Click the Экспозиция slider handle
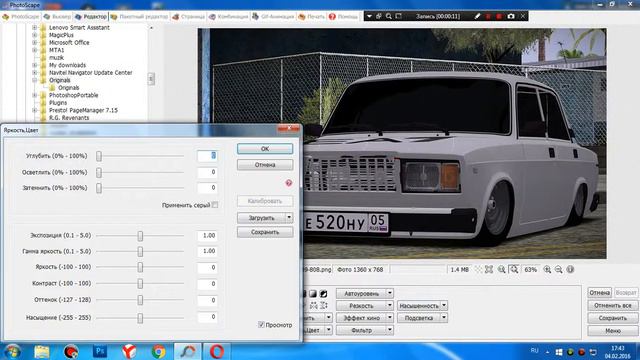 (x=140, y=236)
